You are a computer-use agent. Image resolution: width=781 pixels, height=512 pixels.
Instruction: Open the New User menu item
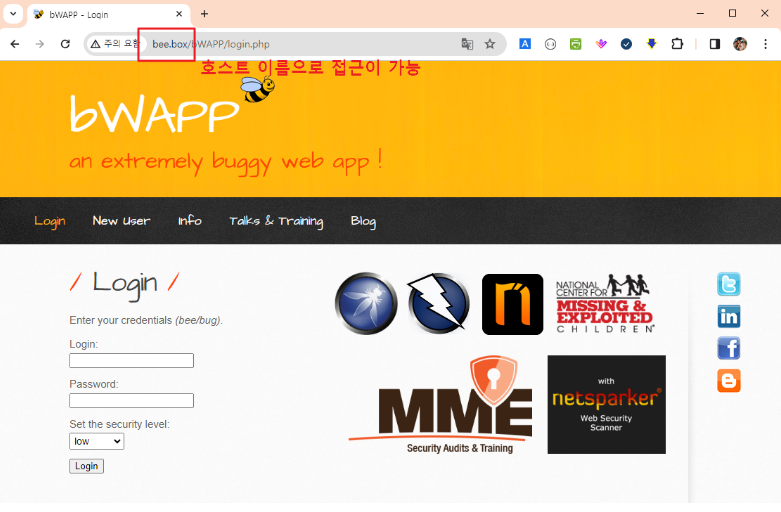pos(122,221)
